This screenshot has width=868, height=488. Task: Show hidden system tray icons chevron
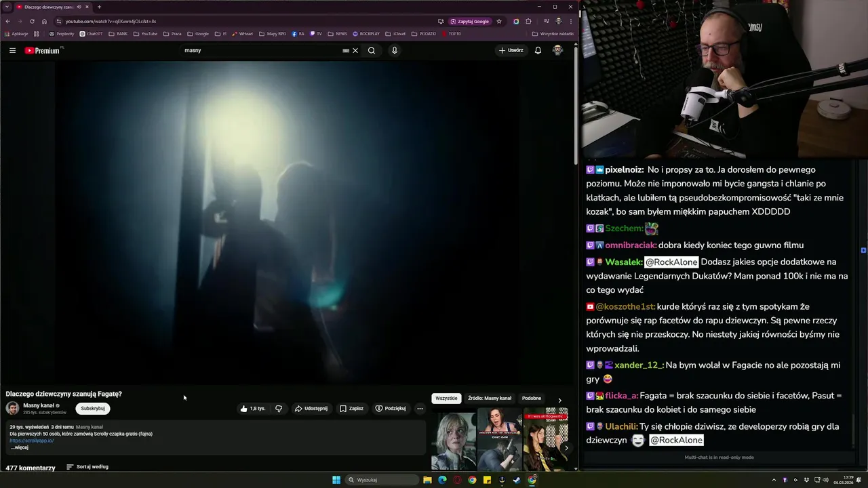click(x=774, y=480)
